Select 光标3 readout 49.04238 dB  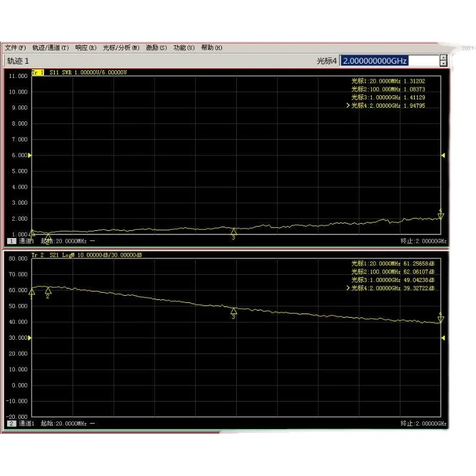pyautogui.click(x=393, y=280)
